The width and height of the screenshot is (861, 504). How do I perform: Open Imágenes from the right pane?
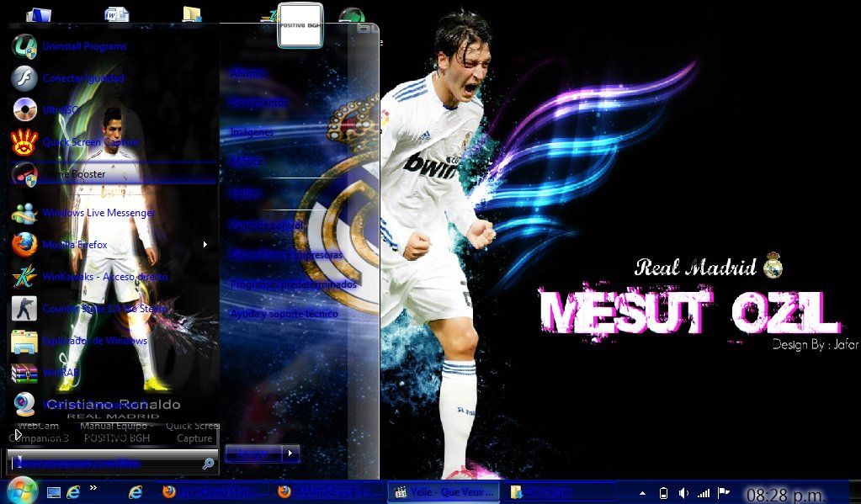tap(252, 133)
